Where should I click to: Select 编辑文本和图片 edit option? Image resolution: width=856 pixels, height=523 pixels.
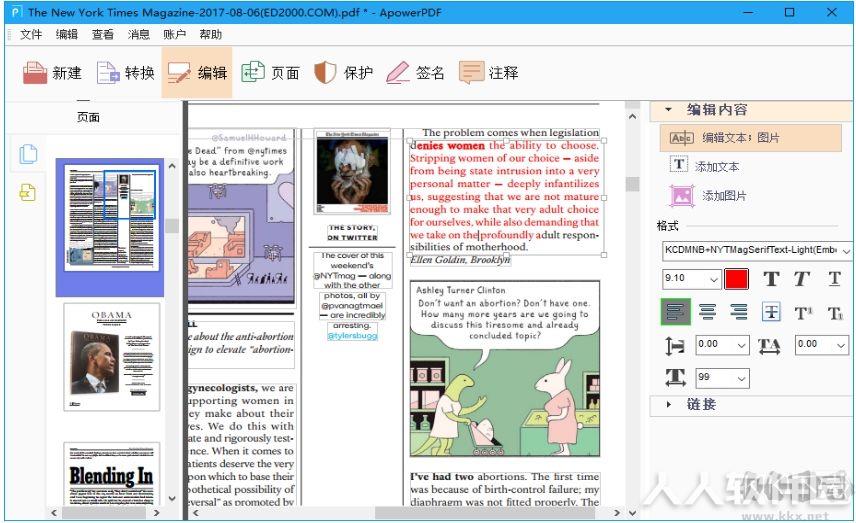[x=751, y=138]
